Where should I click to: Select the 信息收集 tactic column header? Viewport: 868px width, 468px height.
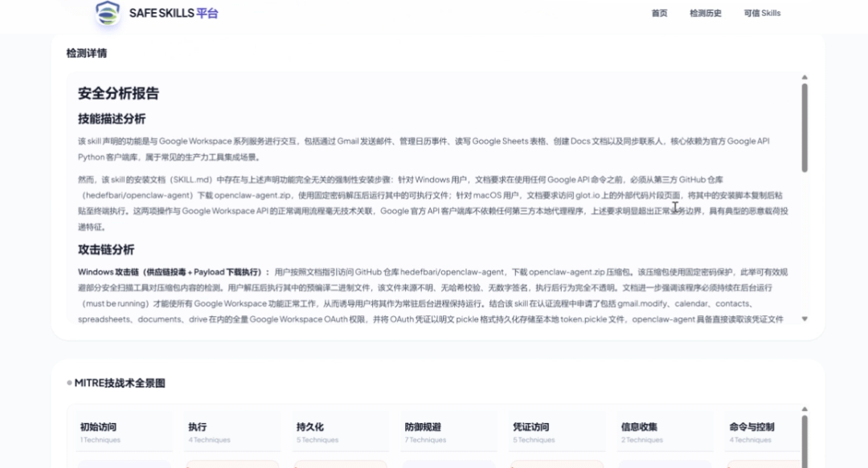coord(640,427)
